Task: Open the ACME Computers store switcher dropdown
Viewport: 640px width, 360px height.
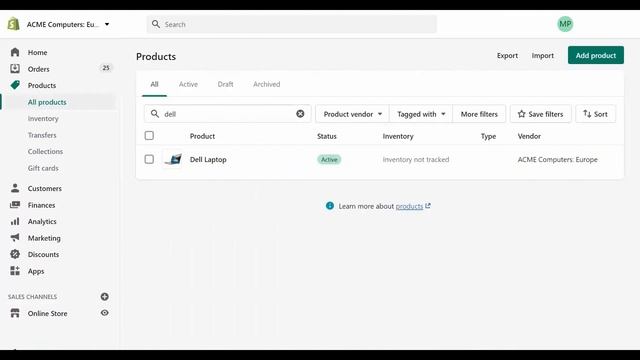Action: point(68,24)
